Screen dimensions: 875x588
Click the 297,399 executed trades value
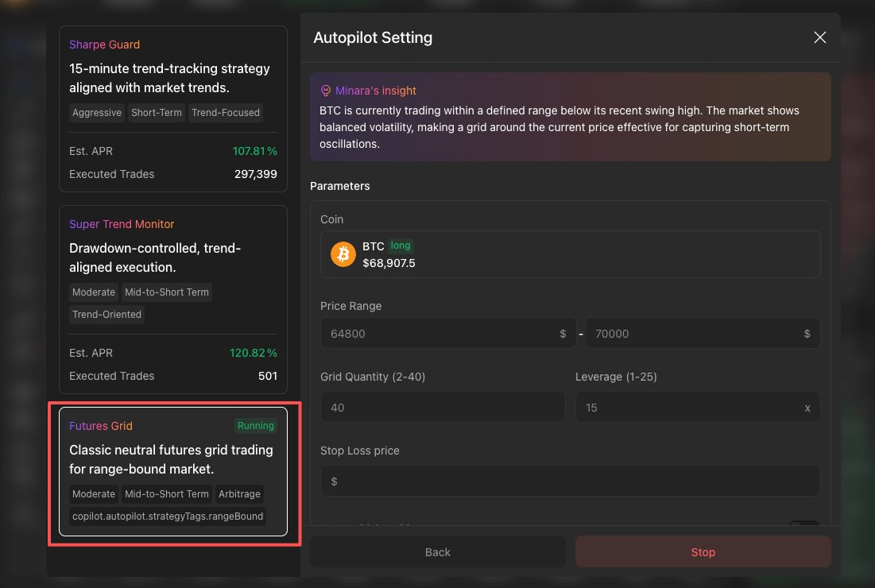(x=256, y=174)
